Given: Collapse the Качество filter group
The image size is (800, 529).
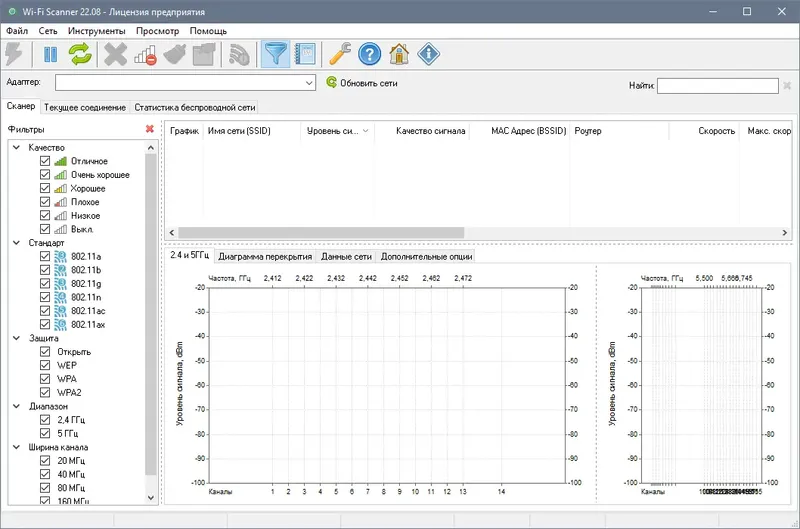Looking at the screenshot, I should point(17,147).
